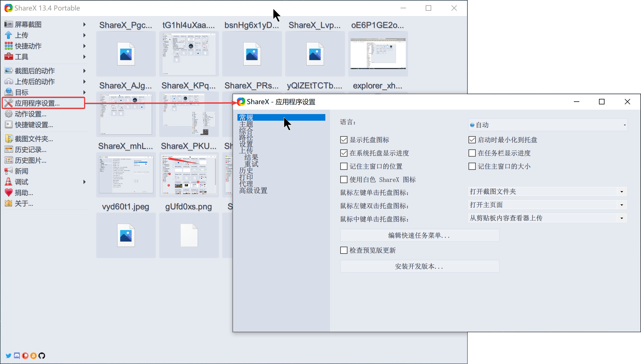
Task: Expand the 调试 submenu arrow
Action: (x=84, y=182)
